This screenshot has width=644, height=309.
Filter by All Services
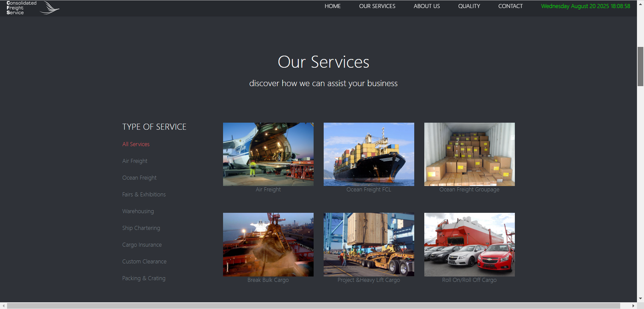(136, 144)
